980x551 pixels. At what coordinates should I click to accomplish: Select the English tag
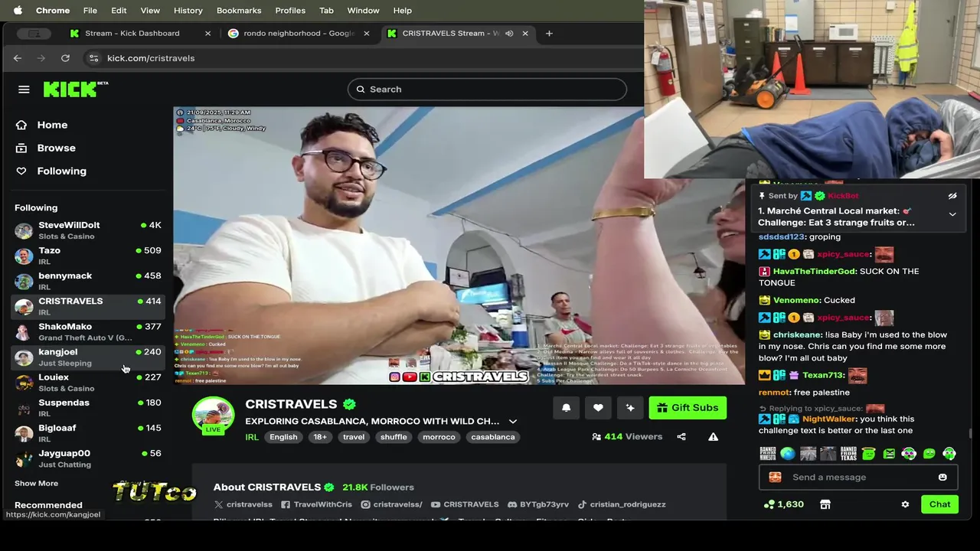tap(283, 437)
